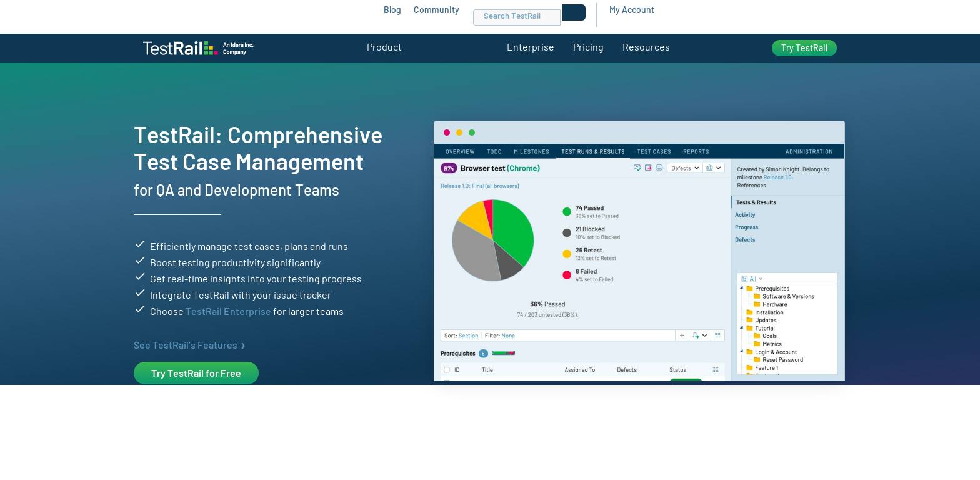Click the printer icon in run toolbar
This screenshot has width=980, height=480.
pos(659,168)
